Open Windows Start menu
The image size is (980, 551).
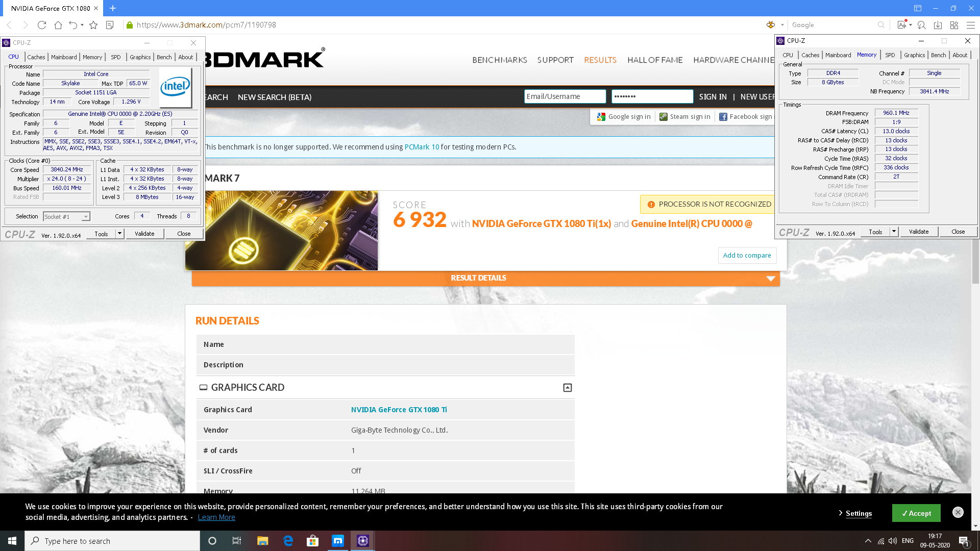click(12, 541)
